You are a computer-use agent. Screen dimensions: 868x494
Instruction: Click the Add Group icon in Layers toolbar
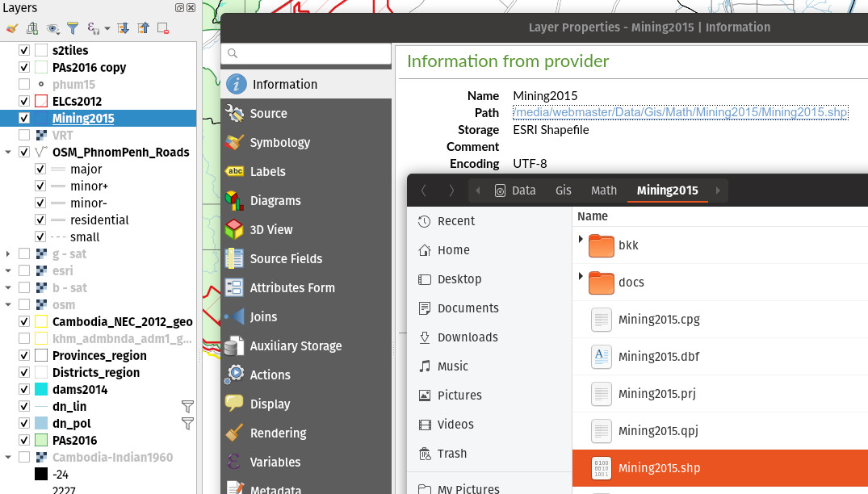pyautogui.click(x=32, y=28)
